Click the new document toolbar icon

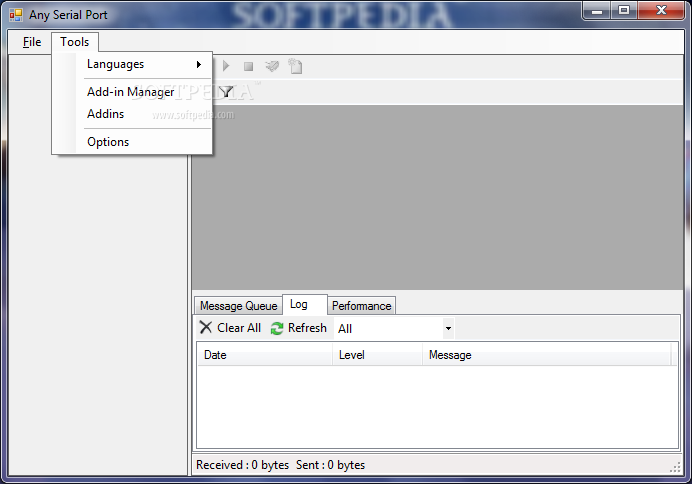(x=295, y=66)
